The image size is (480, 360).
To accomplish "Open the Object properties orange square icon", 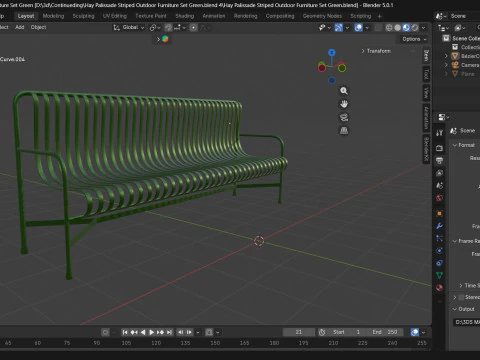I will (x=439, y=213).
